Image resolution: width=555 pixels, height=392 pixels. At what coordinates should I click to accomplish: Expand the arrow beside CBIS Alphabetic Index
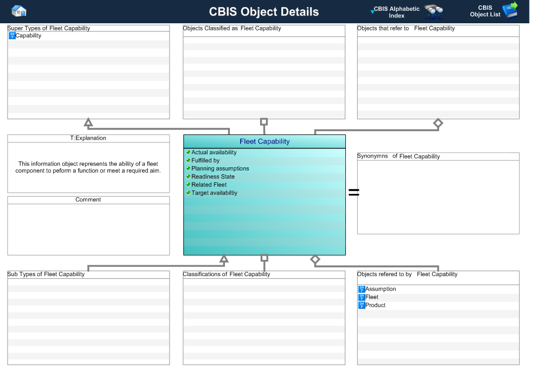pos(372,12)
